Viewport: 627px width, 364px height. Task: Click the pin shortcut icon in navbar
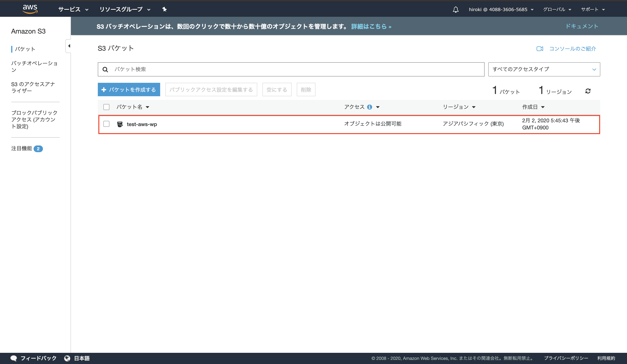tap(164, 10)
